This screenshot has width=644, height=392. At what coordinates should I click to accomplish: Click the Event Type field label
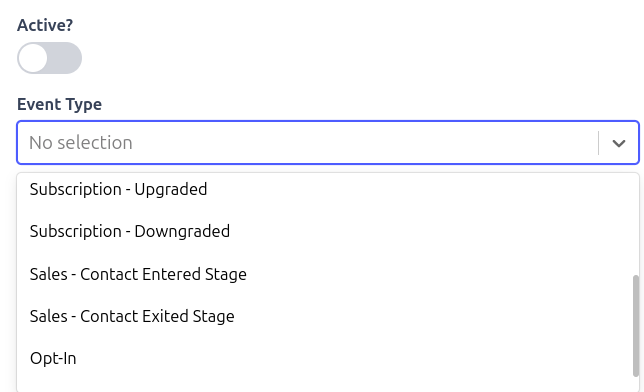[59, 104]
